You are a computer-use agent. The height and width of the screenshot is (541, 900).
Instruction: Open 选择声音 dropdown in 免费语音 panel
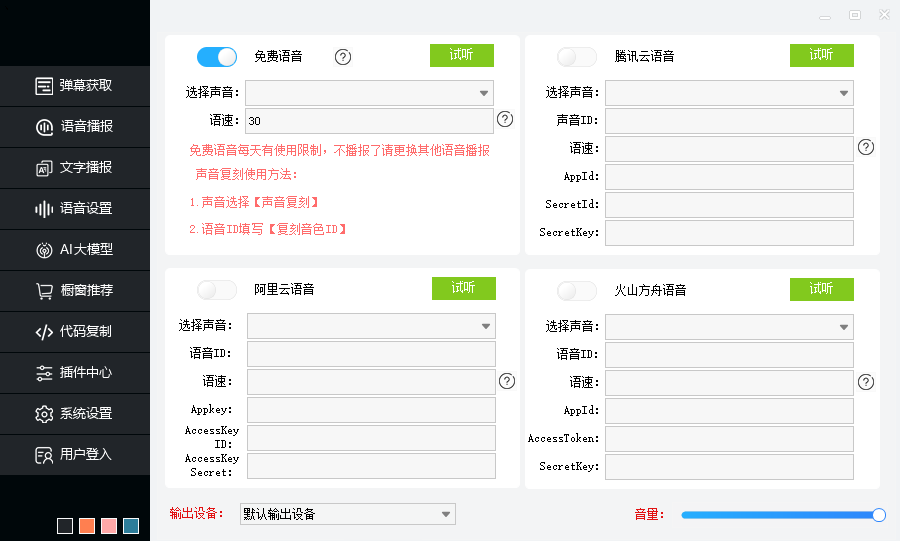tap(369, 93)
